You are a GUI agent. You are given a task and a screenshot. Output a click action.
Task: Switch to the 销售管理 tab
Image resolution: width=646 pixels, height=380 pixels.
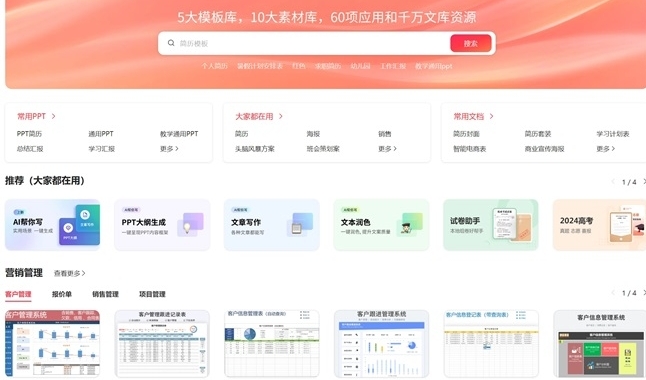tap(105, 294)
